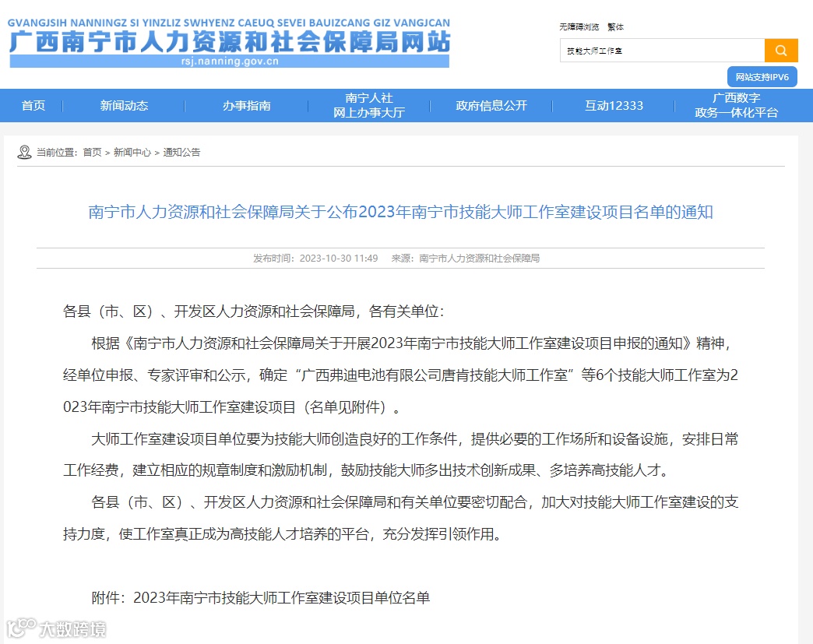Click the location pin icon beside 当前位置

(x=24, y=152)
